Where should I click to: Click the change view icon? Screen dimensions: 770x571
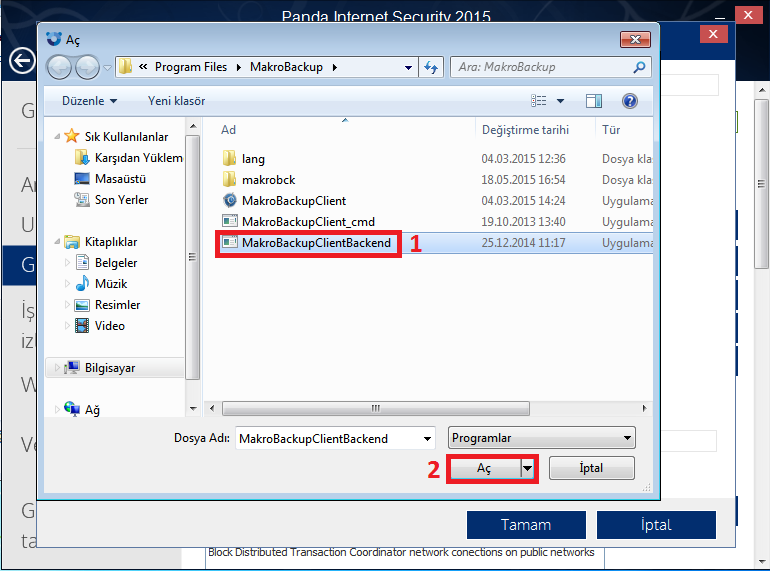click(539, 101)
